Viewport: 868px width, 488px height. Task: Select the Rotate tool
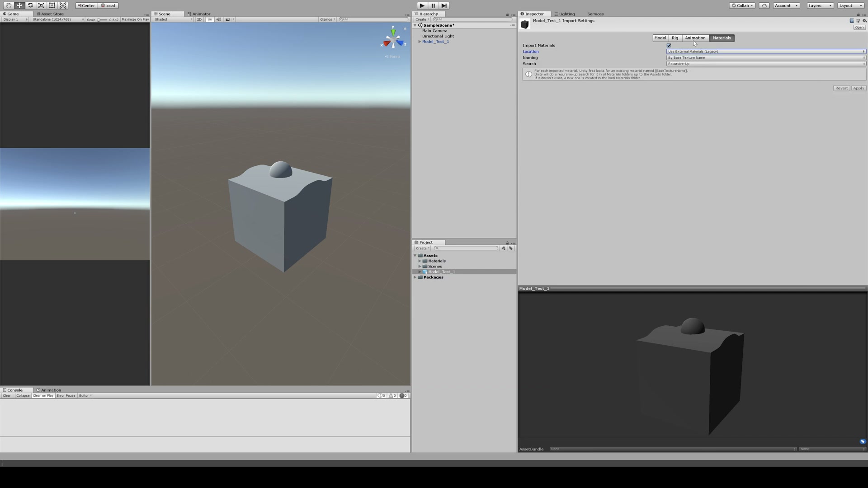pyautogui.click(x=30, y=5)
